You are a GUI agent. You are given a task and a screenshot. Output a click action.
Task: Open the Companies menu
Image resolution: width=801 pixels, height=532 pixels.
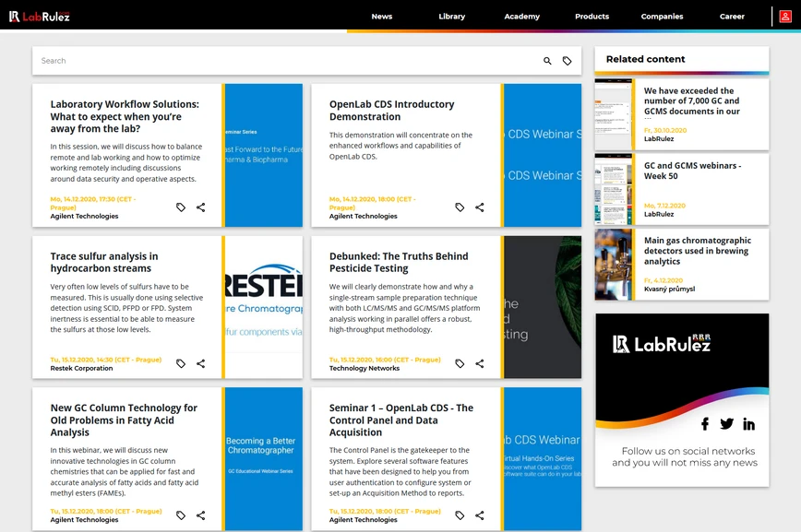[662, 17]
